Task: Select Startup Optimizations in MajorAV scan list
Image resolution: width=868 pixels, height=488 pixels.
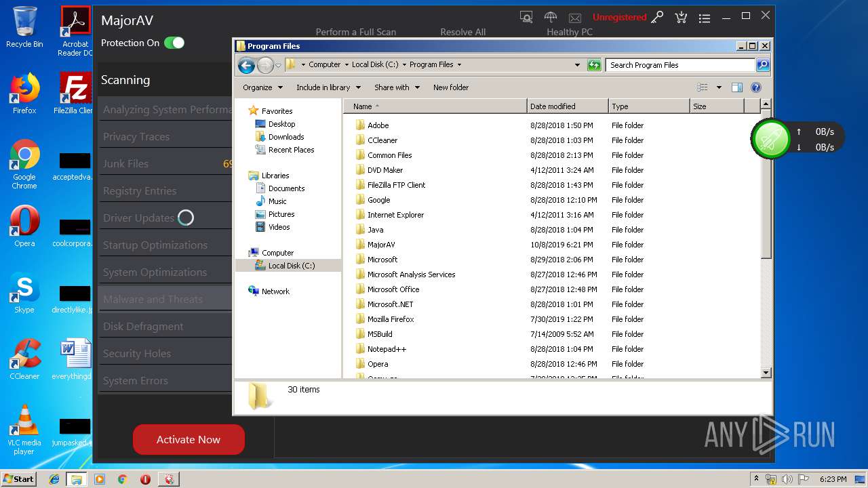Action: pos(165,245)
